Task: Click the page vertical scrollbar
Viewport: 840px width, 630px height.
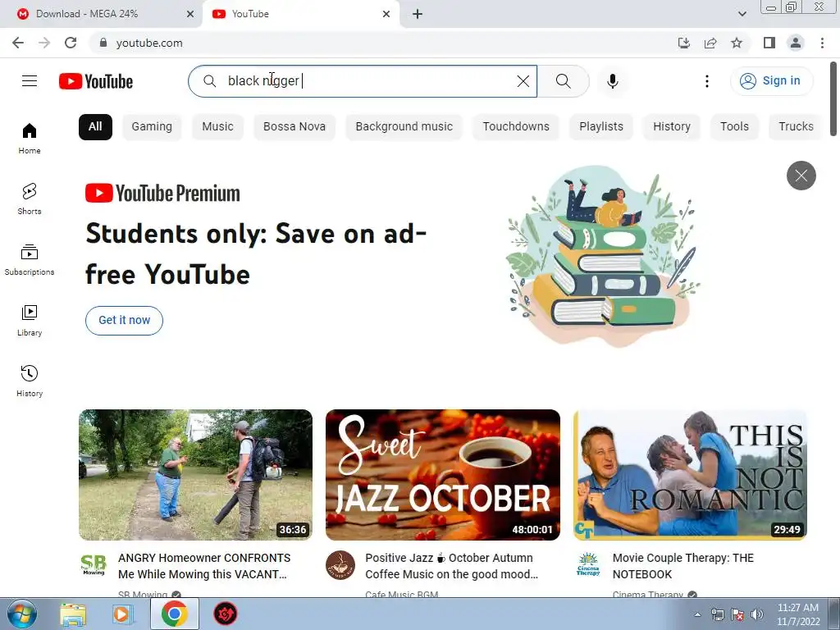Action: (833, 99)
